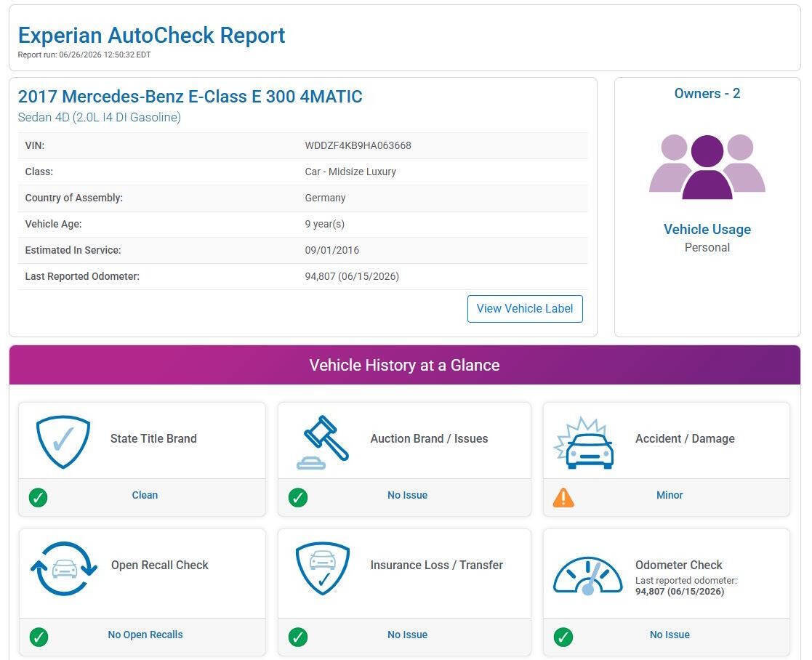812x660 pixels.
Task: Click green checkmark in Odometer Check card
Action: click(x=563, y=637)
